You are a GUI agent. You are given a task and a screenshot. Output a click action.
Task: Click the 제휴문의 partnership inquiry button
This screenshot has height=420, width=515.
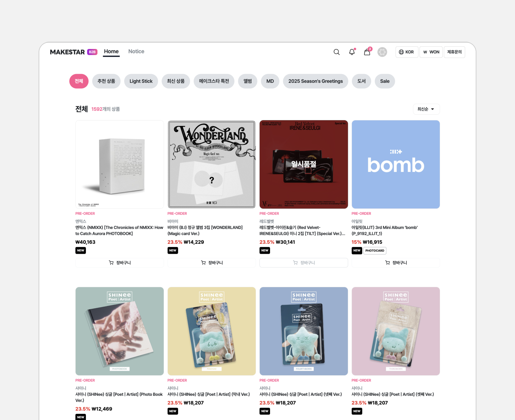coord(454,52)
